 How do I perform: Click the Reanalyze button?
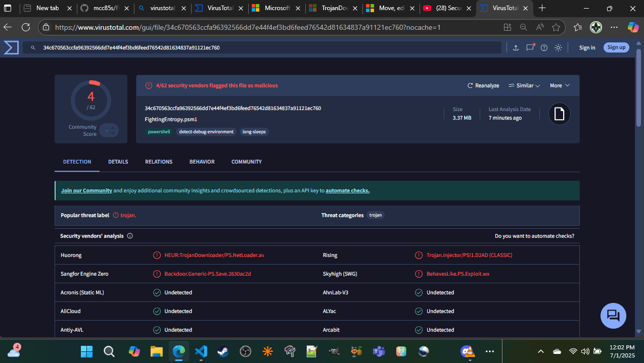coord(483,85)
